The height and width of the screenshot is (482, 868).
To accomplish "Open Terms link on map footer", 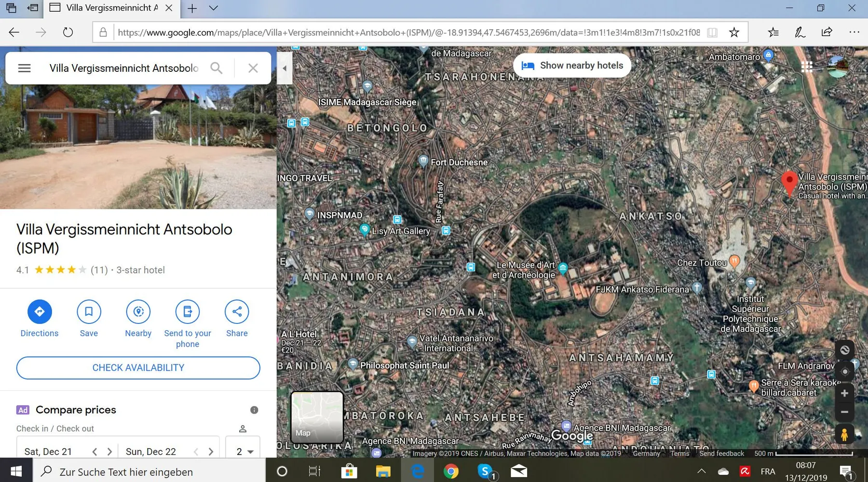I will (680, 454).
